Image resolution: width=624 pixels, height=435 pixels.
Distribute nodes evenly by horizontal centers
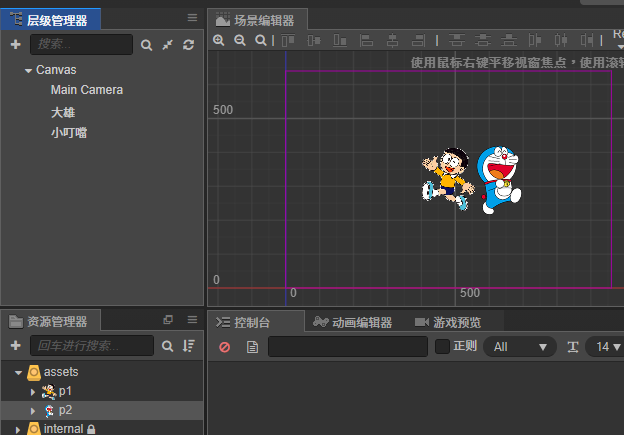click(561, 40)
